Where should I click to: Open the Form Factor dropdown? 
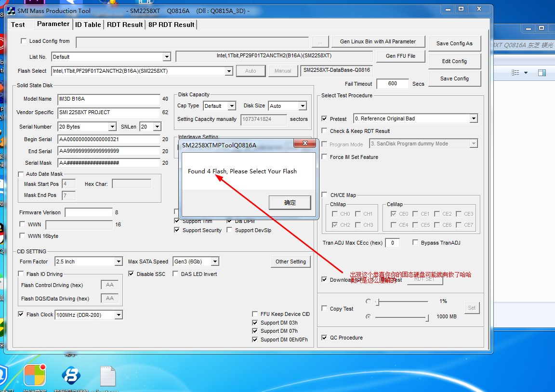[x=119, y=261]
